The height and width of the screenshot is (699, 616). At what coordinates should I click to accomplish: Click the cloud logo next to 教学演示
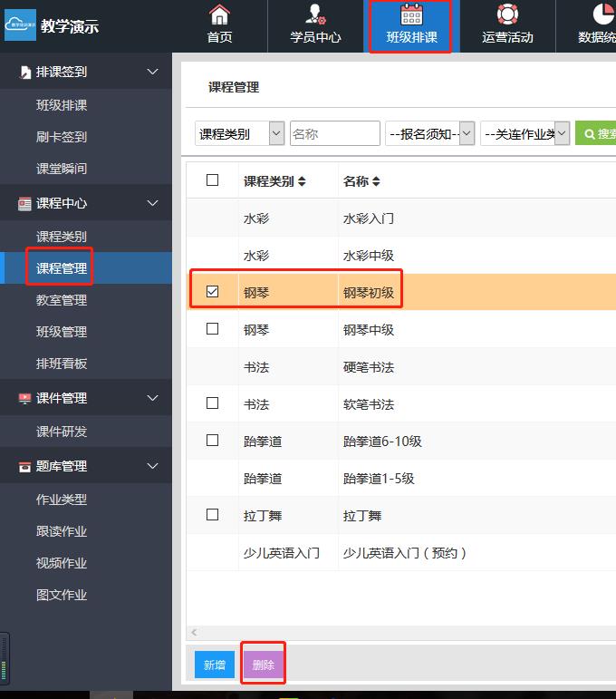coord(20,25)
